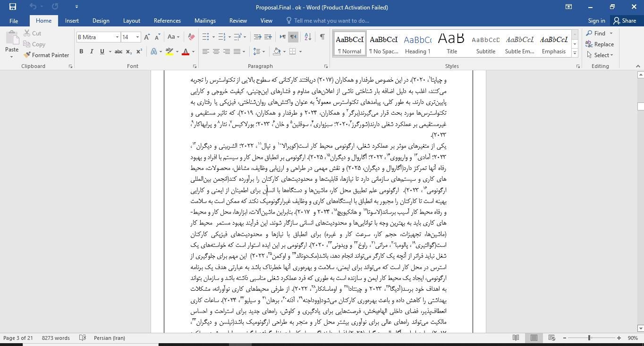Toggle Bold formatting
Viewport: 644px width, 346px height.
click(81, 51)
